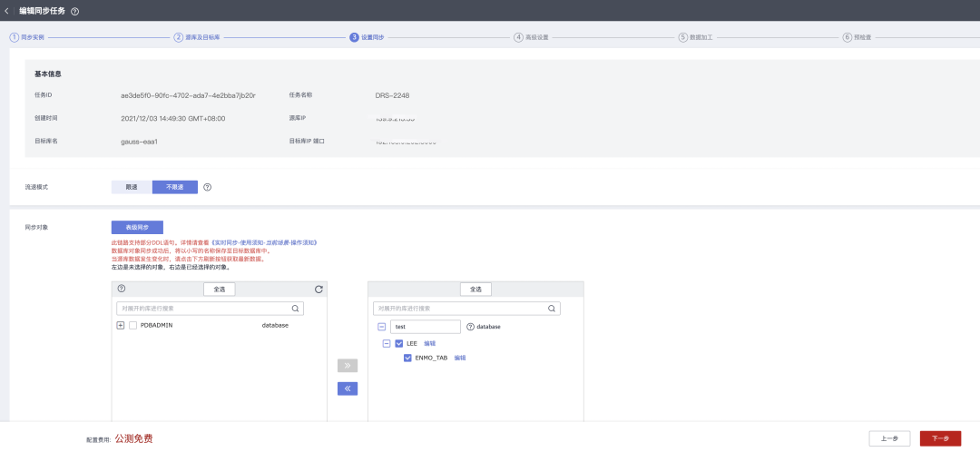Click the search magnifier in the left panel
This screenshot has height=452, width=980.
click(295, 309)
